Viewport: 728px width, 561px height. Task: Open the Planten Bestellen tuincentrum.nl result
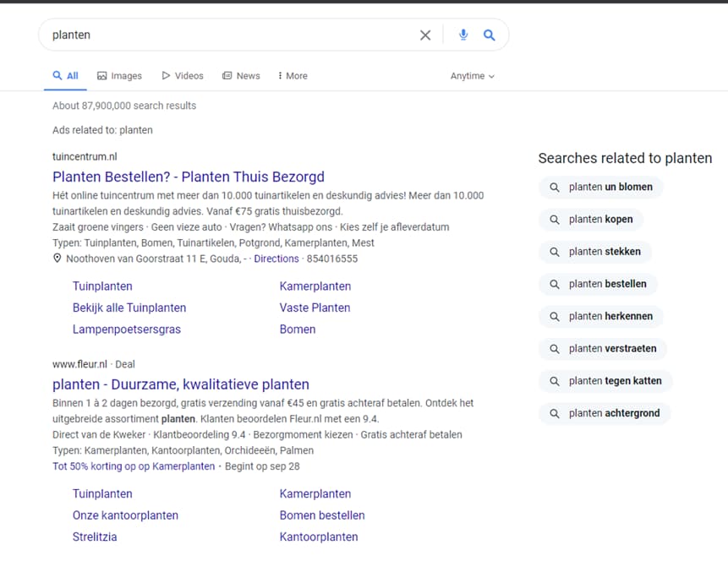click(188, 177)
